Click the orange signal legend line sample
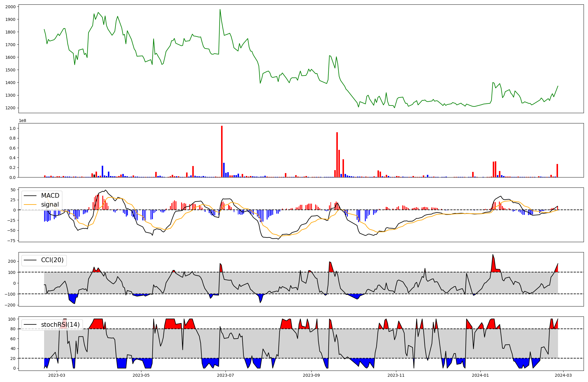 click(30, 205)
